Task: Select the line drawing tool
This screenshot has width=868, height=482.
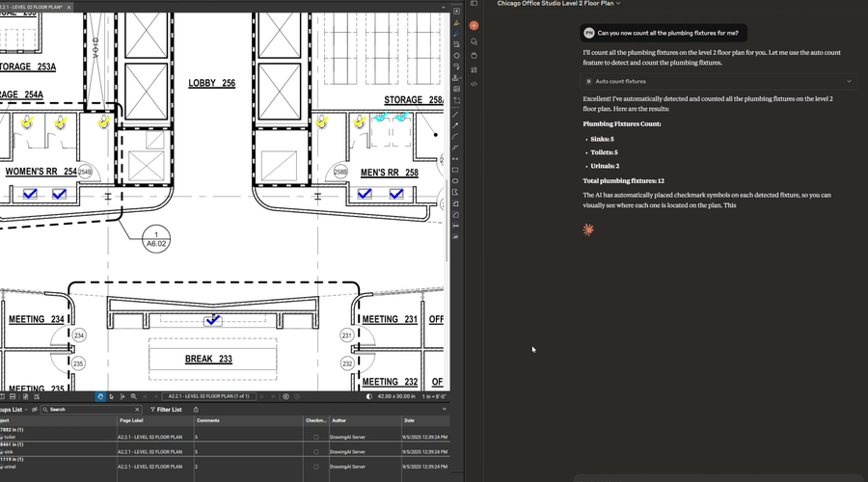Action: tap(455, 115)
